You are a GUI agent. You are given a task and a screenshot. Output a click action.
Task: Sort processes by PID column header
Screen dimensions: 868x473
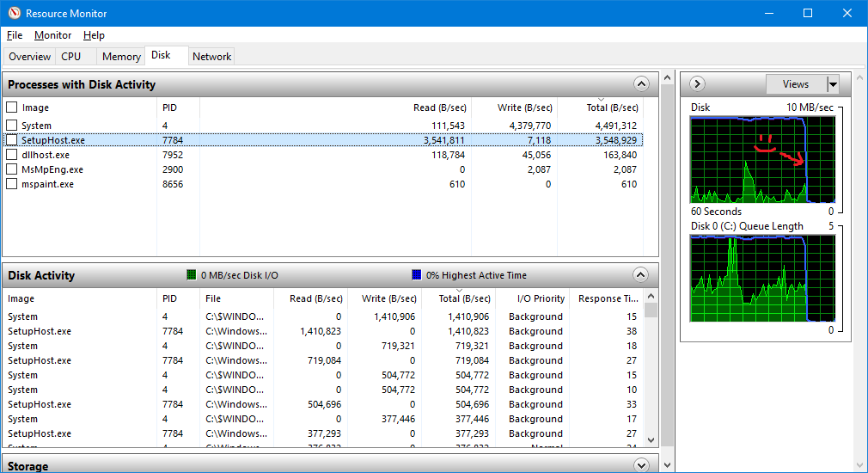pyautogui.click(x=178, y=107)
